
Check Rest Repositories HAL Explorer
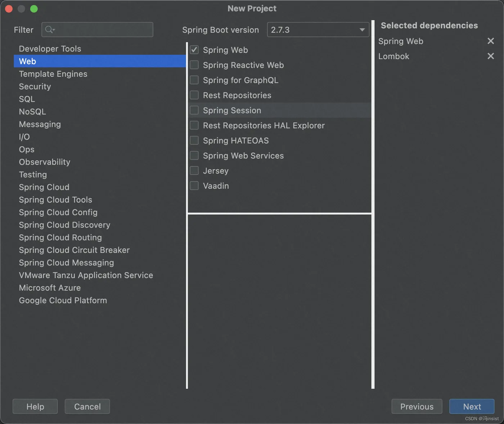[x=194, y=125]
